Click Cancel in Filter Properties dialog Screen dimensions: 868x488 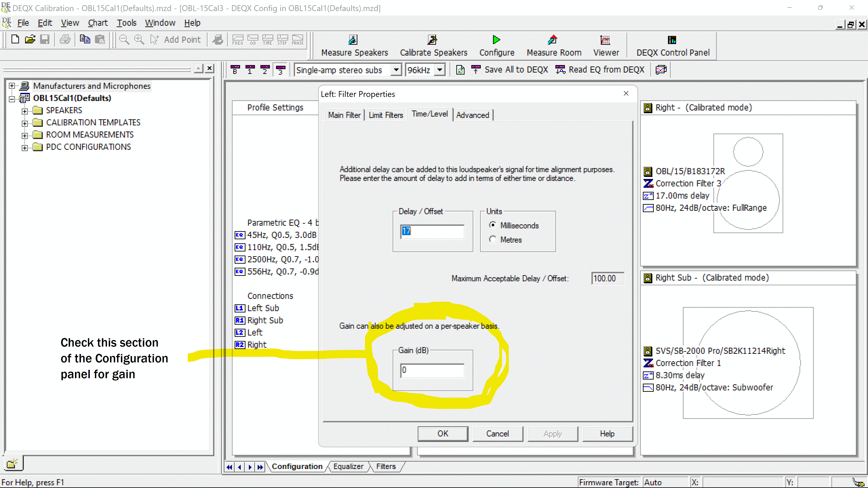498,434
